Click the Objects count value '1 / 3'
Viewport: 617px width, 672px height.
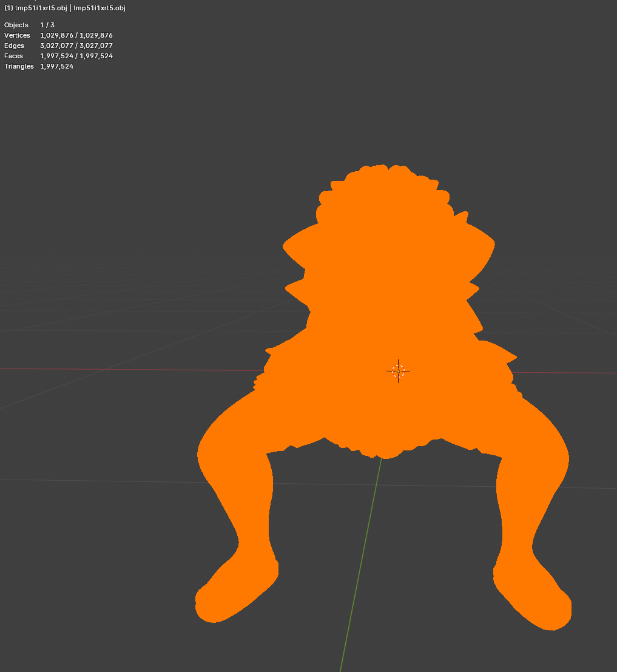(x=47, y=25)
